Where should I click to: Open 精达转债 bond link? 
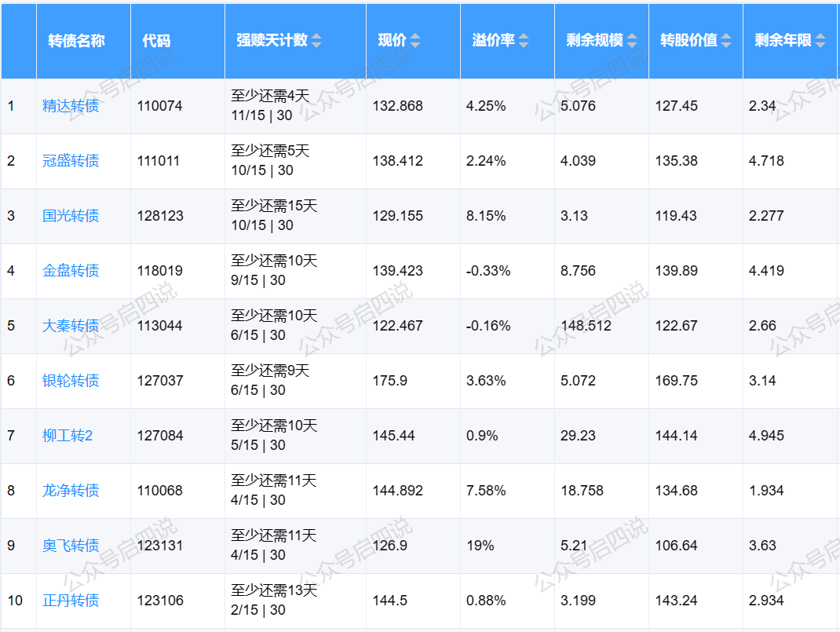click(71, 106)
